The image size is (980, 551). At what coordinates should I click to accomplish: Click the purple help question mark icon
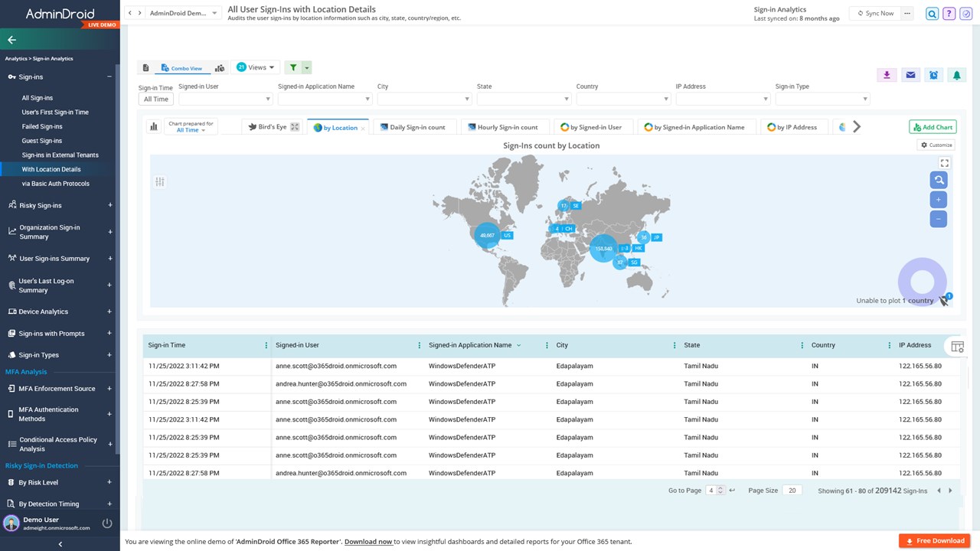949,14
